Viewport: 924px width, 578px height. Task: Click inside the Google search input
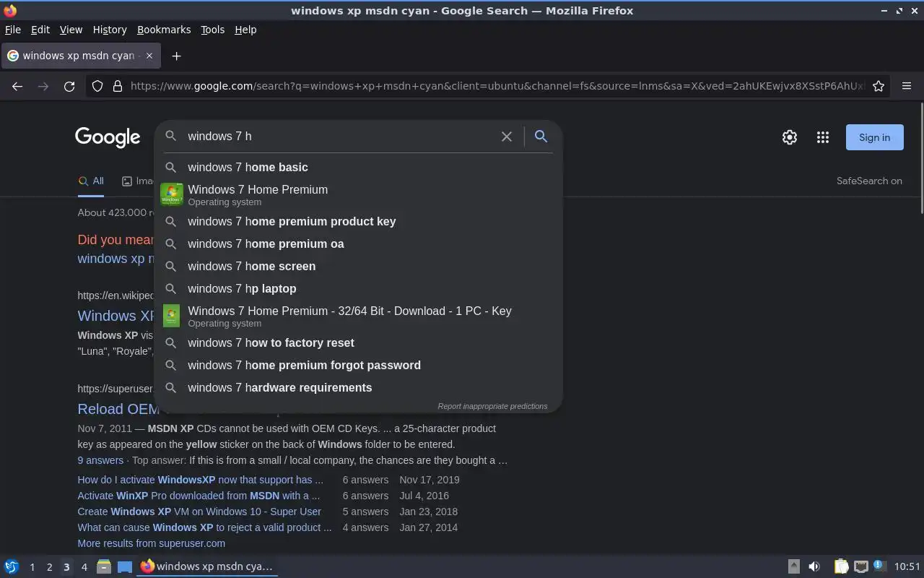pos(339,137)
